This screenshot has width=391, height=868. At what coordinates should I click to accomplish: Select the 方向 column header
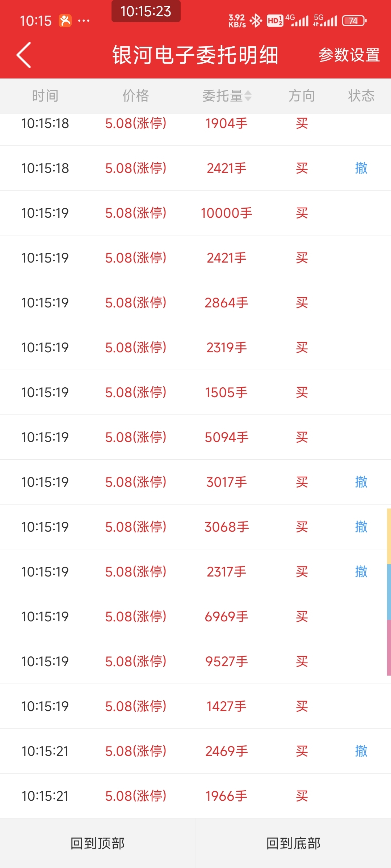click(x=302, y=96)
